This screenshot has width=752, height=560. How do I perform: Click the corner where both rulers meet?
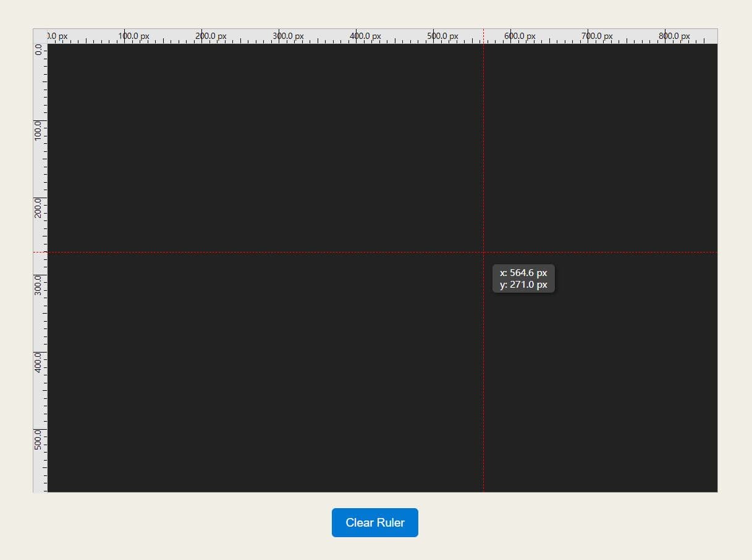point(39,36)
